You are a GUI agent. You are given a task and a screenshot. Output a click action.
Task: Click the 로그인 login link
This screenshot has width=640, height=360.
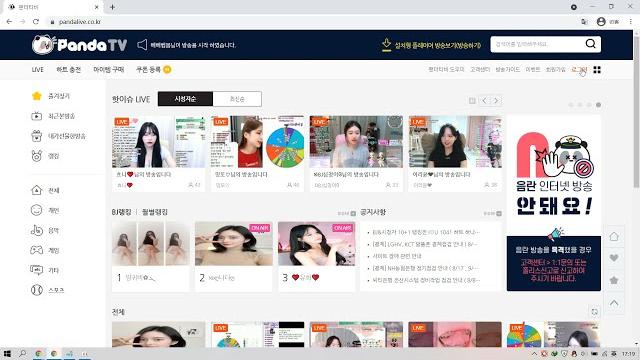[x=579, y=70]
